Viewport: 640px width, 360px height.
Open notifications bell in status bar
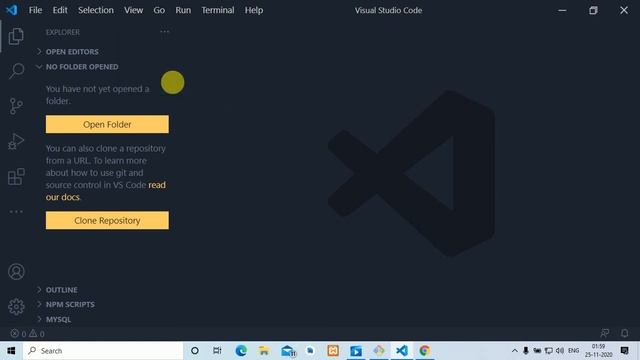[624, 333]
